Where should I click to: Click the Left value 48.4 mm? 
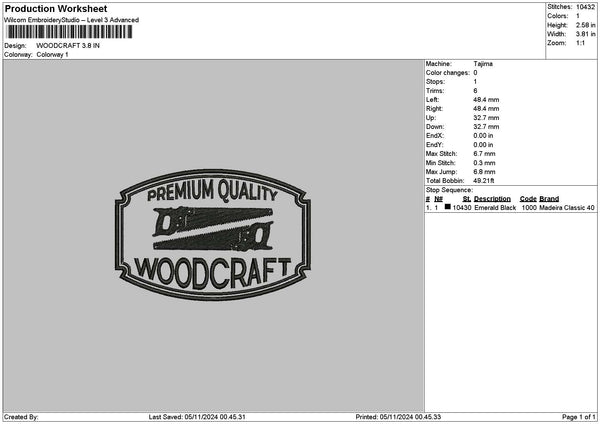(486, 100)
